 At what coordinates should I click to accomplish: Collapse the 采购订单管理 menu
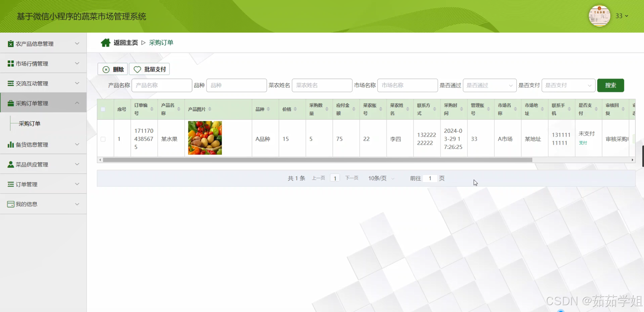coord(77,103)
